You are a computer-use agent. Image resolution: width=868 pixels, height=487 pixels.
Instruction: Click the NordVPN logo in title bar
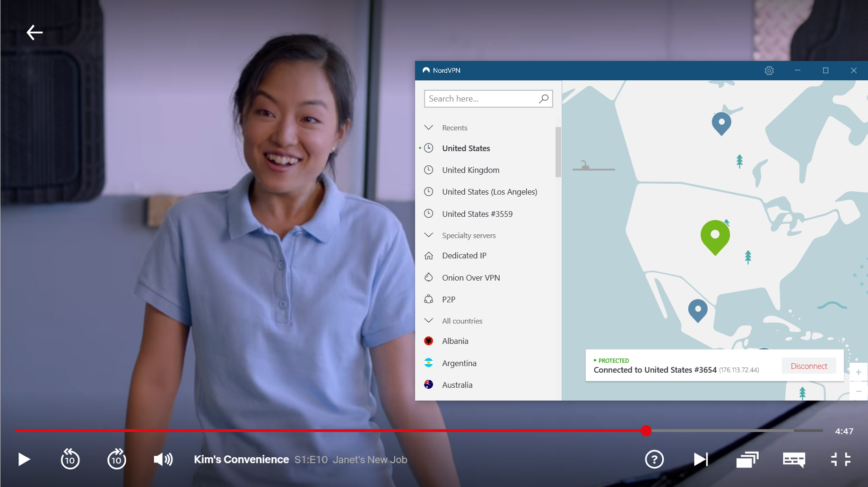[426, 70]
